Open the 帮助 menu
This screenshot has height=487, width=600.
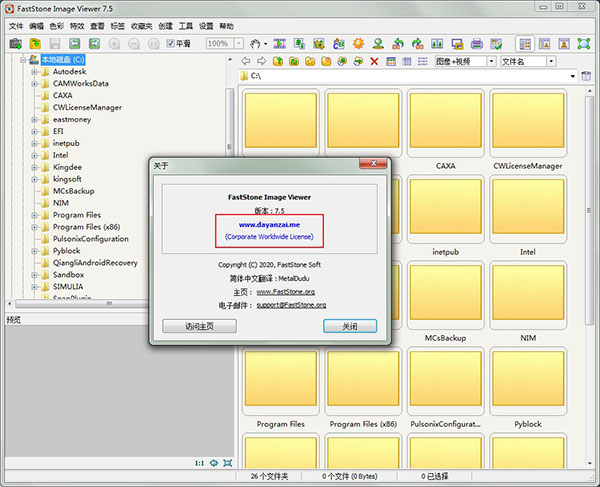(226, 26)
